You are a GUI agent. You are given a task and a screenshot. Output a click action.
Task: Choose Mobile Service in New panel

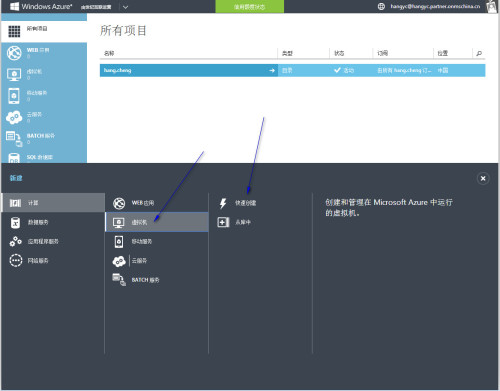point(157,241)
